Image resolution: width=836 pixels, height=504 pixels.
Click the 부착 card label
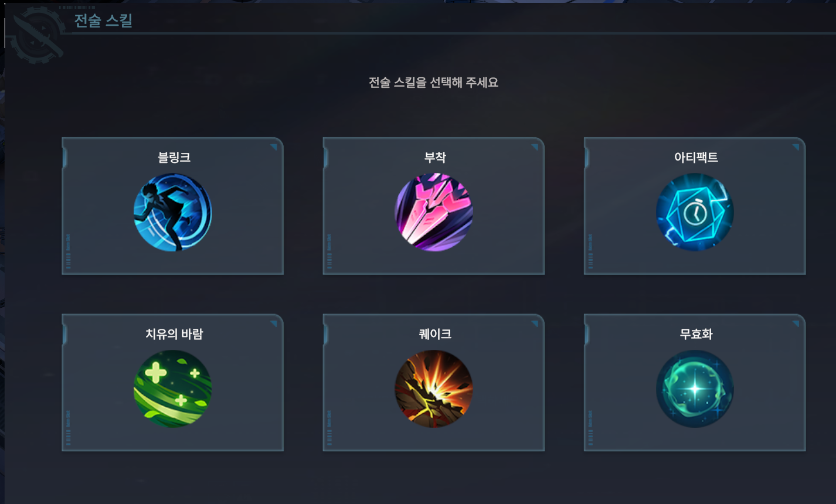point(435,157)
